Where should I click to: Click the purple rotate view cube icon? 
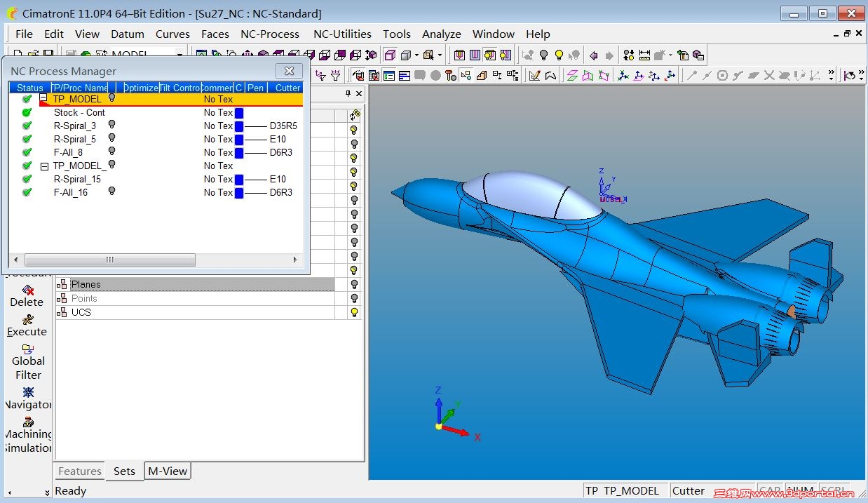[x=371, y=55]
